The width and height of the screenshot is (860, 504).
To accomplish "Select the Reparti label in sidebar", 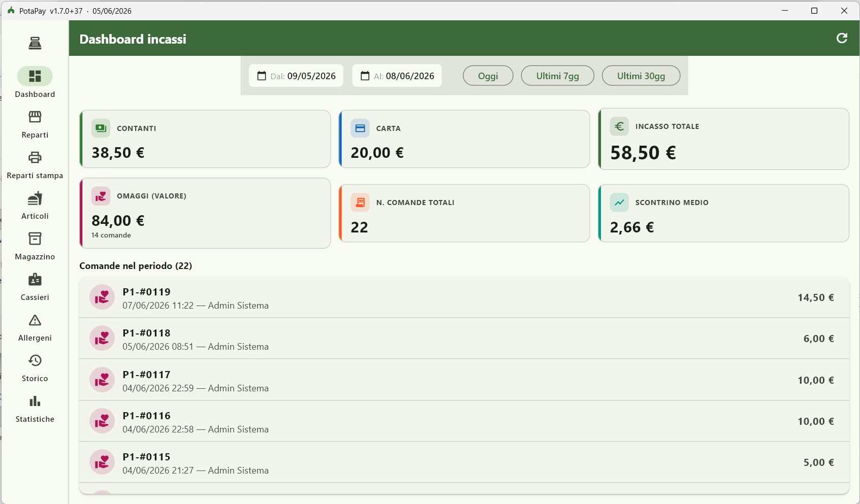I will click(35, 135).
